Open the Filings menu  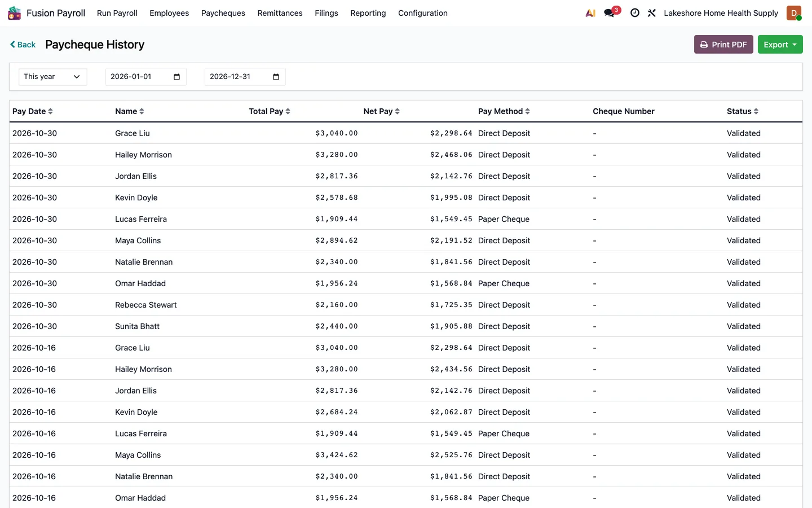pyautogui.click(x=326, y=13)
